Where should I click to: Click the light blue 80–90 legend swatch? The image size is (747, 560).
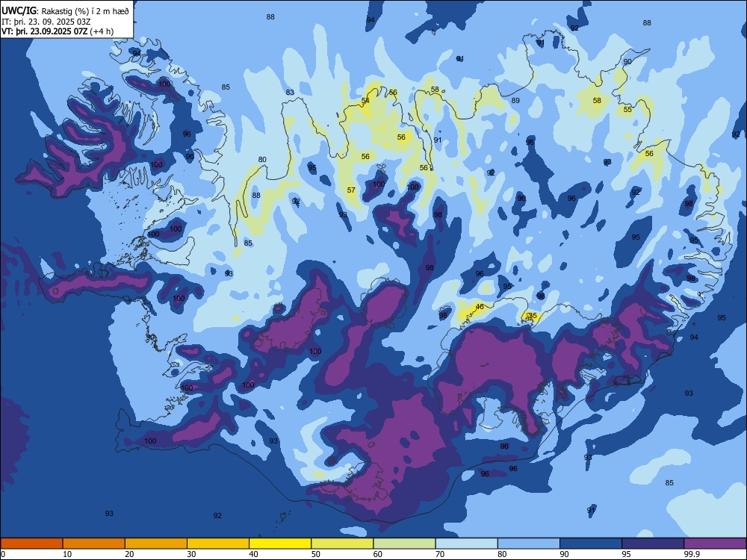tap(529, 544)
